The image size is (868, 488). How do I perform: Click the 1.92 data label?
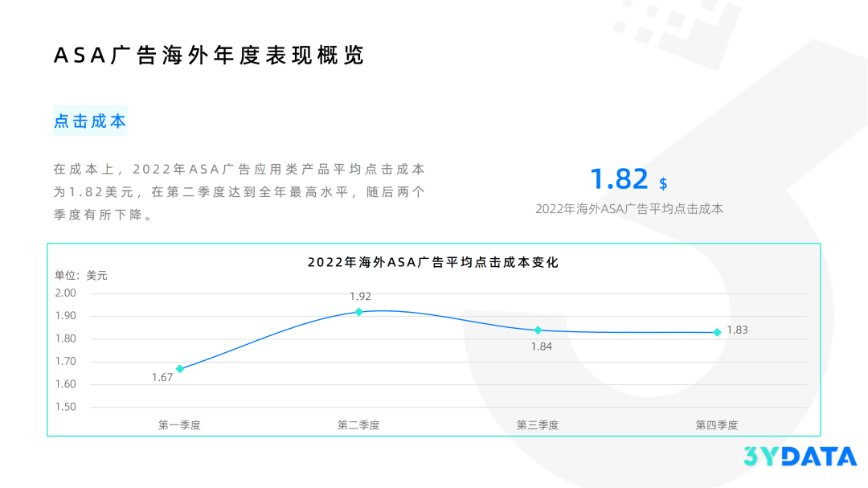(360, 296)
